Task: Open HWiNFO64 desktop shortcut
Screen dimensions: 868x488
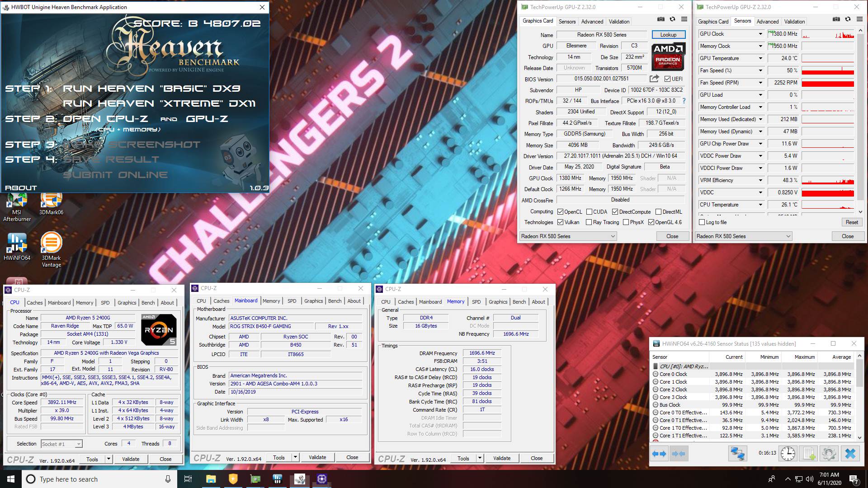Action: point(17,247)
